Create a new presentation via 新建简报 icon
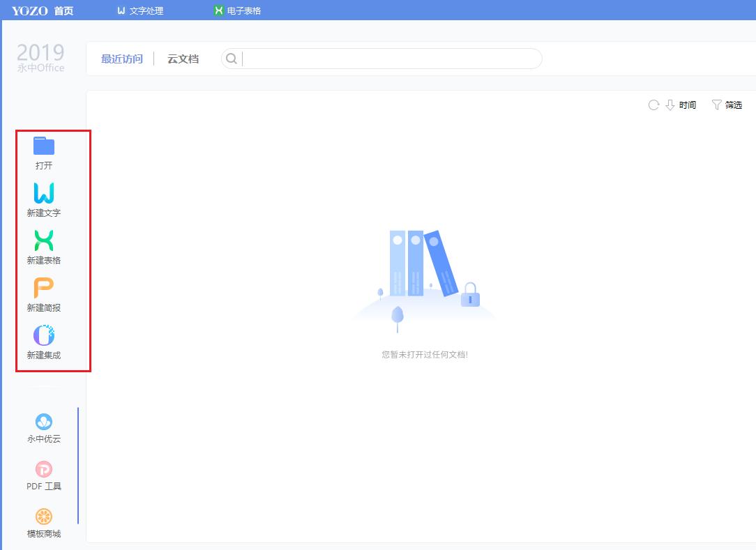 point(43,289)
